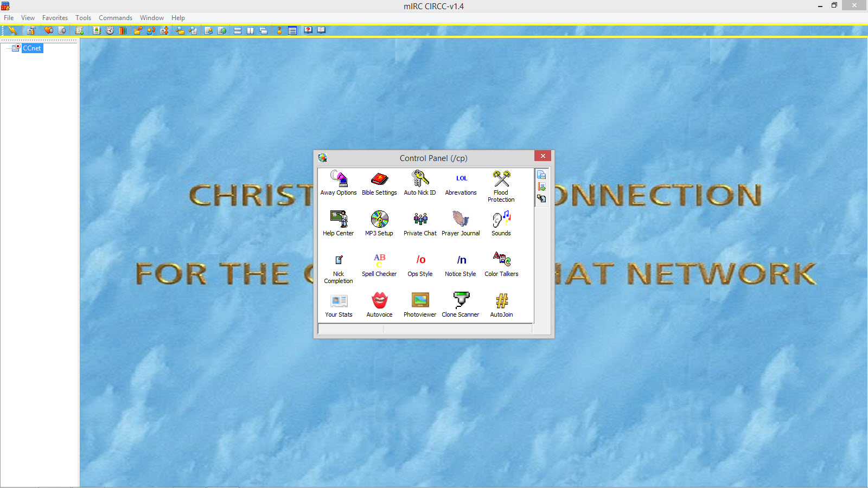Viewport: 868px width, 488px height.
Task: Open Flood Protection settings
Action: pos(501,186)
